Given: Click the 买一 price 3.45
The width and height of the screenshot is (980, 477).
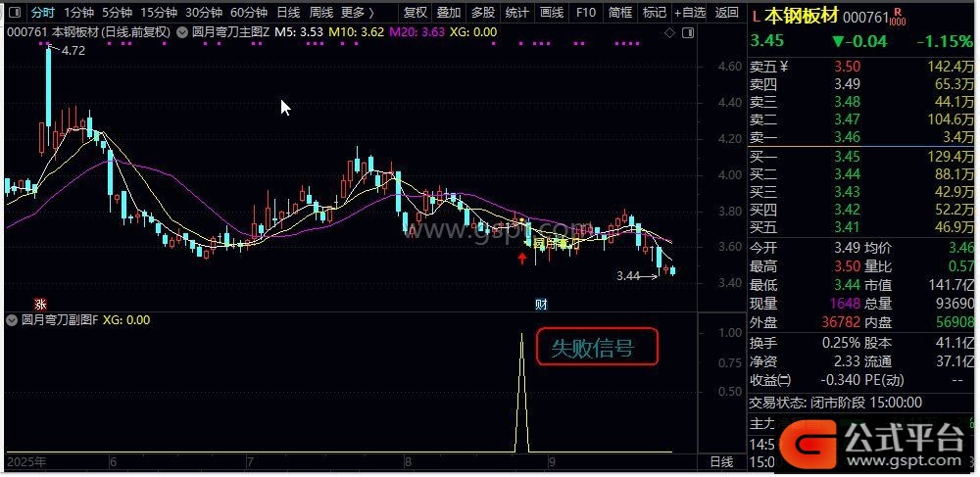Looking at the screenshot, I should point(847,156).
